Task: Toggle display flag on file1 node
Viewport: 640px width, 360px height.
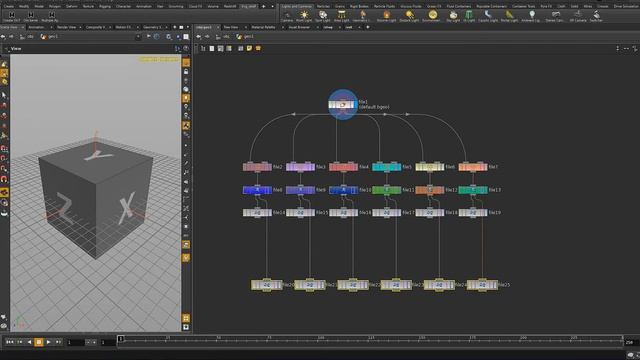Action: click(355, 105)
